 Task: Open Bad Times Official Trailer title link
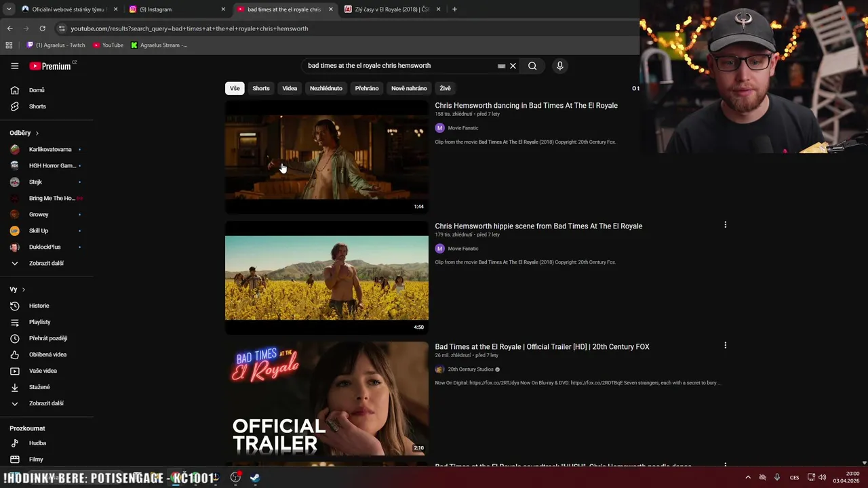click(542, 347)
